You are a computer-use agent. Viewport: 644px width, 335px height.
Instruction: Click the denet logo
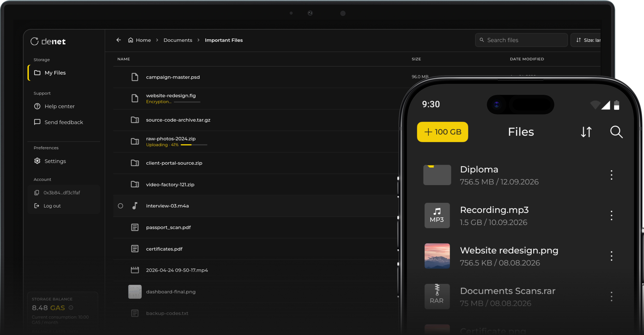(48, 41)
